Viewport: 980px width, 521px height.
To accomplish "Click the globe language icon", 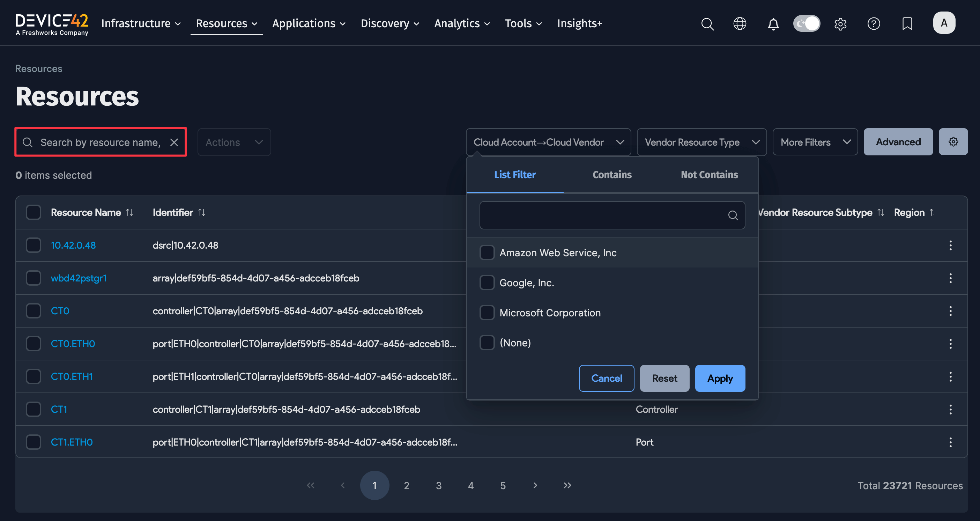I will coord(740,24).
